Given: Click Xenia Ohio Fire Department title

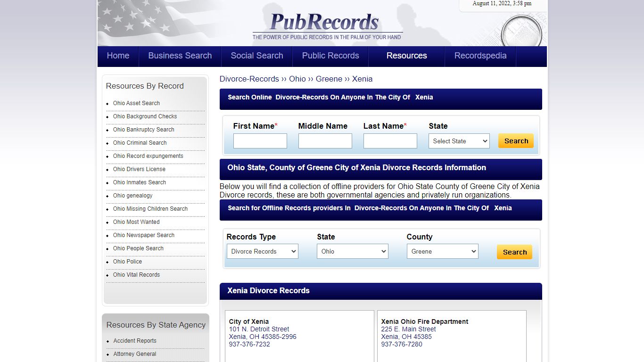Looking at the screenshot, I should pos(425,321).
